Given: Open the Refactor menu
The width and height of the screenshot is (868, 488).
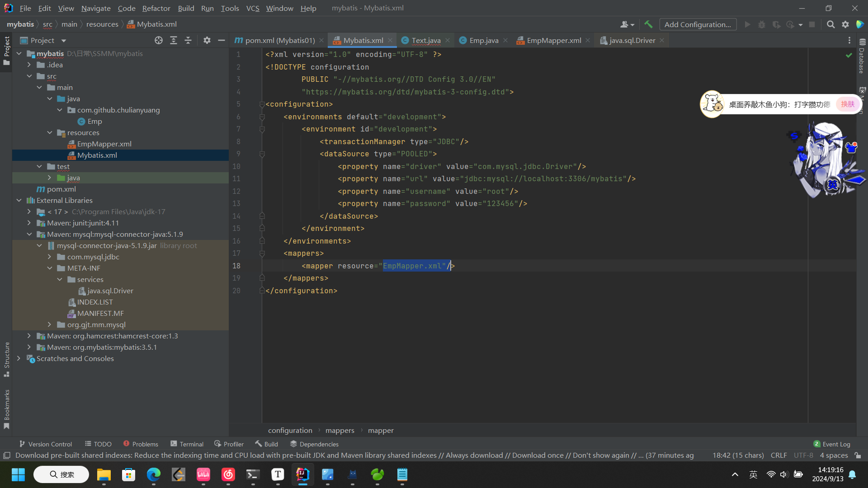Looking at the screenshot, I should coord(156,8).
